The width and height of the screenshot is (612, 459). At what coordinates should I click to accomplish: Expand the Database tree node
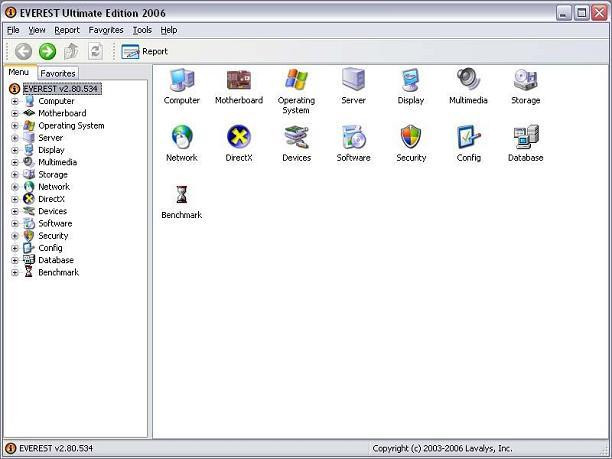click(15, 260)
